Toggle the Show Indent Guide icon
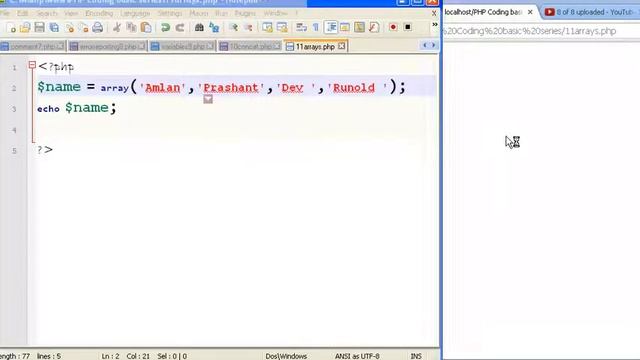 pyautogui.click(x=331, y=27)
